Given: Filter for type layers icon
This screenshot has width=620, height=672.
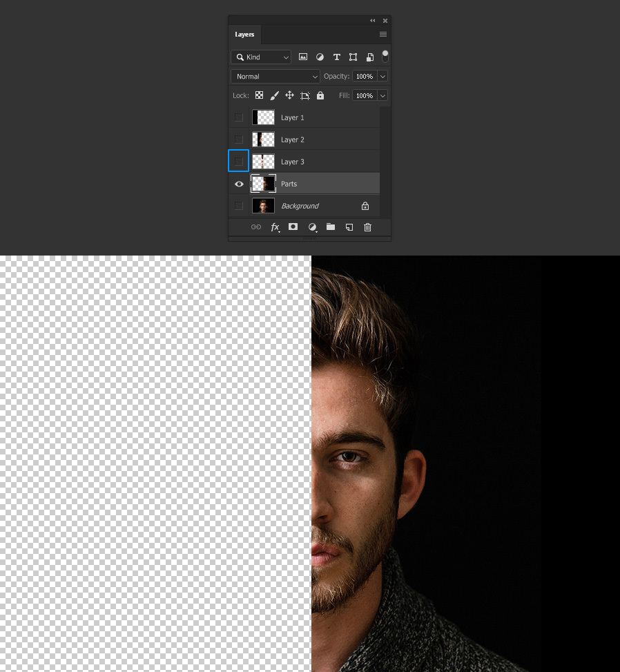Looking at the screenshot, I should coord(337,57).
